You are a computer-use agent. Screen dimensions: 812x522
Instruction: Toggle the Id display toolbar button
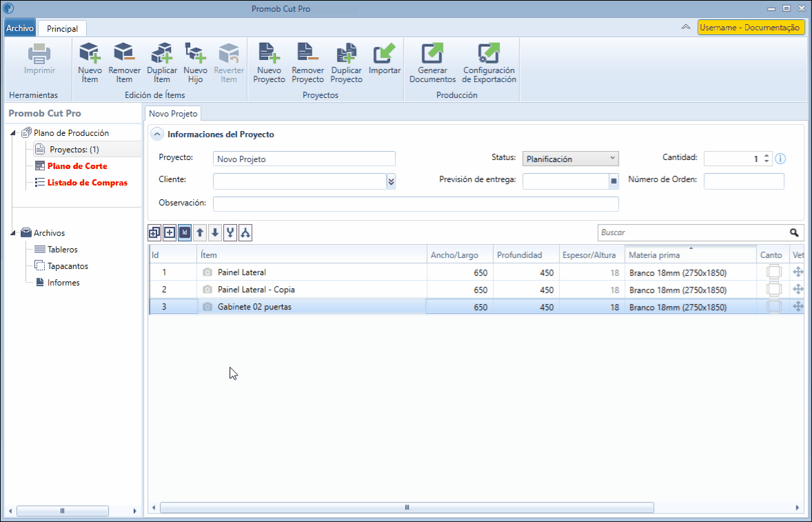184,233
